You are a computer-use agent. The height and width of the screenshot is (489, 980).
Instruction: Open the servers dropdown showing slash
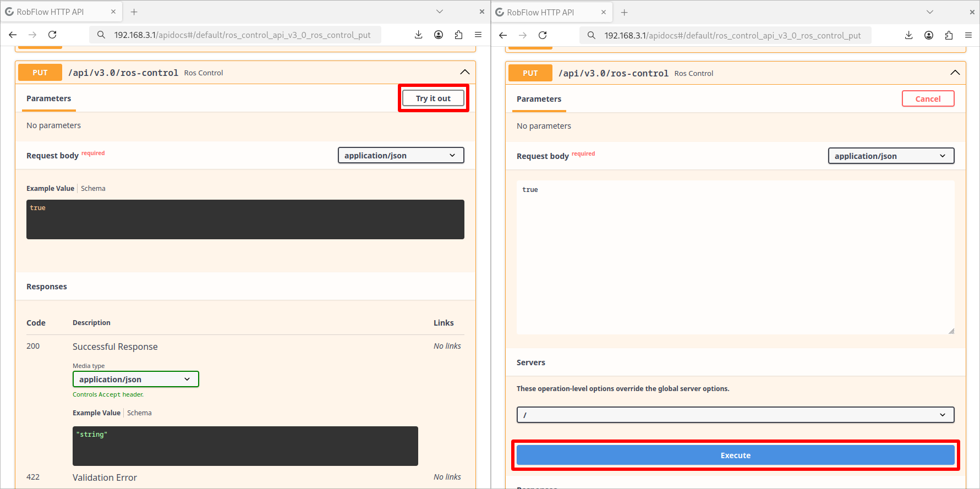coord(735,415)
